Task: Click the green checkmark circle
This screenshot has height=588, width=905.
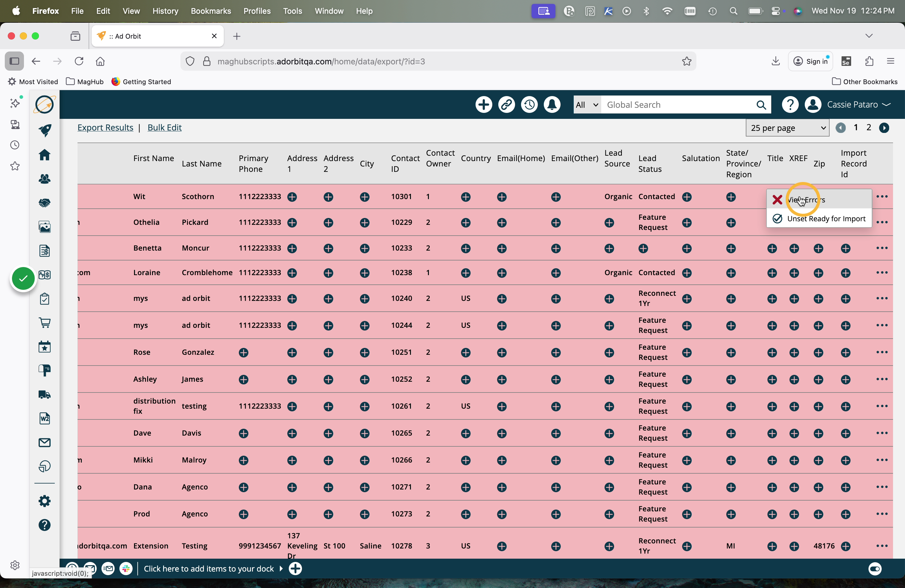Action: pyautogui.click(x=23, y=278)
